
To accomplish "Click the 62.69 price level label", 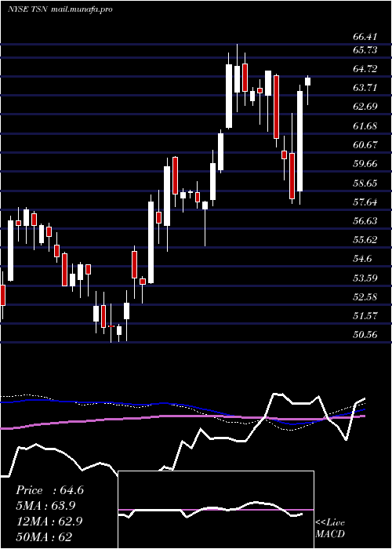I will 365,107.
